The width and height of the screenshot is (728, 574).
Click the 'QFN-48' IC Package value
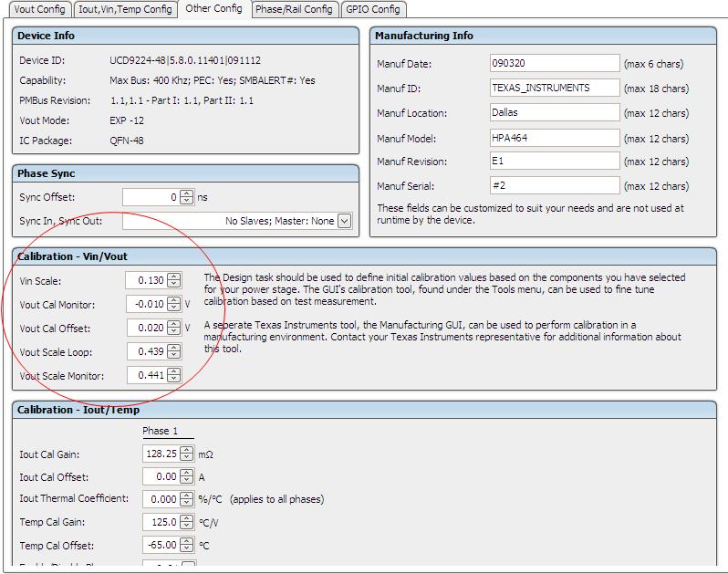click(126, 141)
